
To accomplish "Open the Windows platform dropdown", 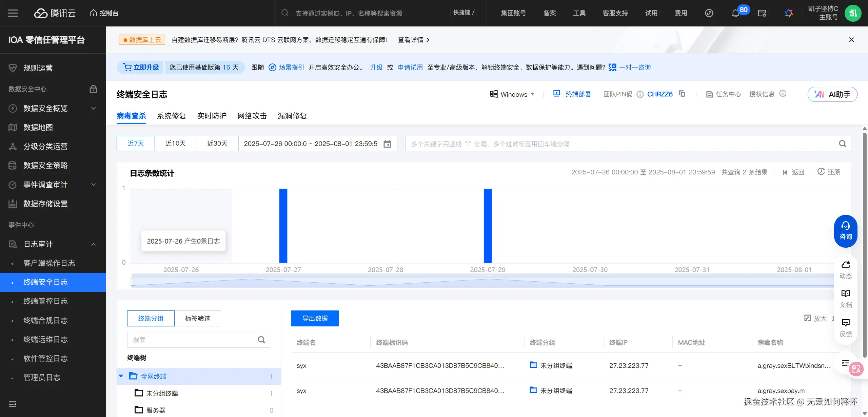I will 513,94.
